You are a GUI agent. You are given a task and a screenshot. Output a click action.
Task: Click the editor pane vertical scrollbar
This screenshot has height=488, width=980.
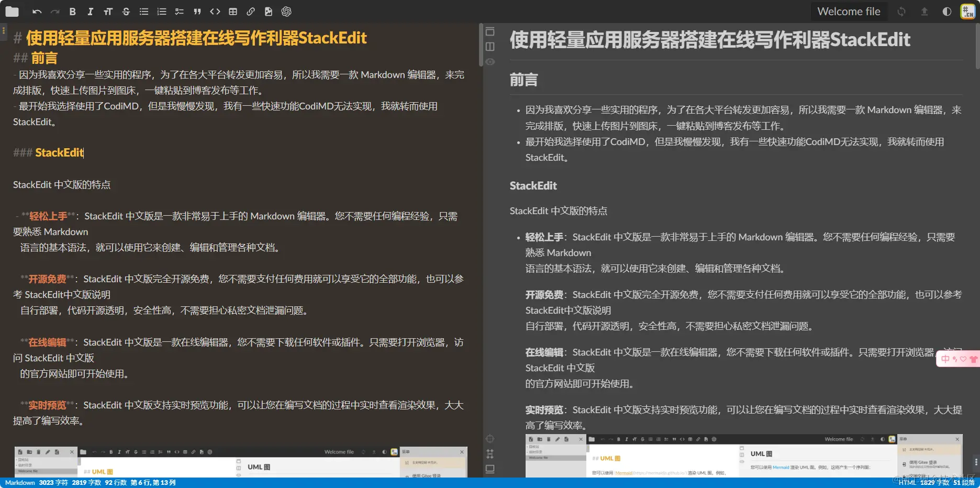tap(481, 46)
